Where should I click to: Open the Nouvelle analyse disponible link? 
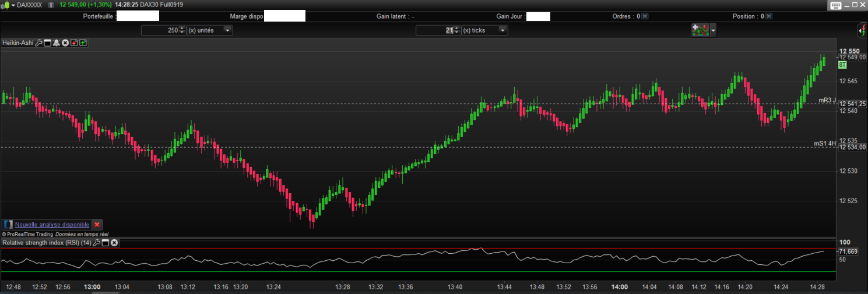pyautogui.click(x=52, y=224)
